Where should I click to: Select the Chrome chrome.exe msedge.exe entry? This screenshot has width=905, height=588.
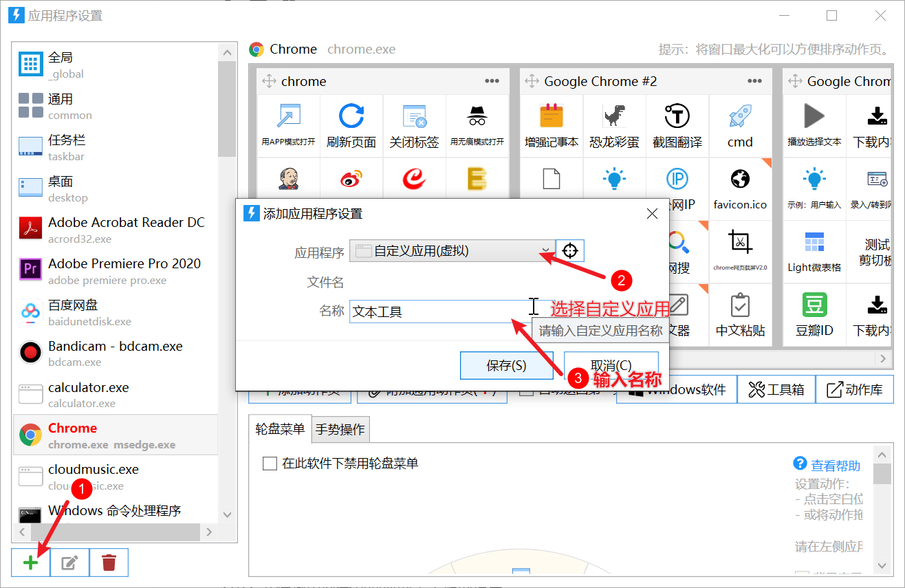pos(116,435)
